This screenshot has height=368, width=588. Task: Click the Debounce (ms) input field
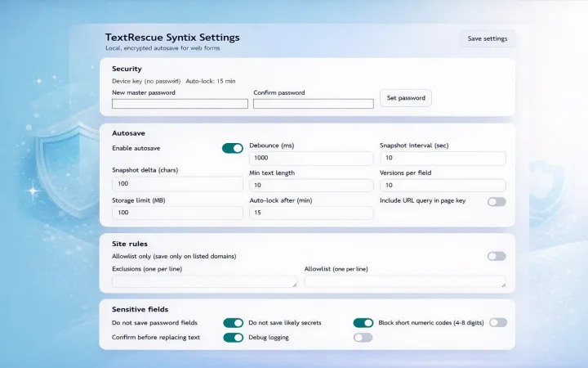[x=311, y=158]
